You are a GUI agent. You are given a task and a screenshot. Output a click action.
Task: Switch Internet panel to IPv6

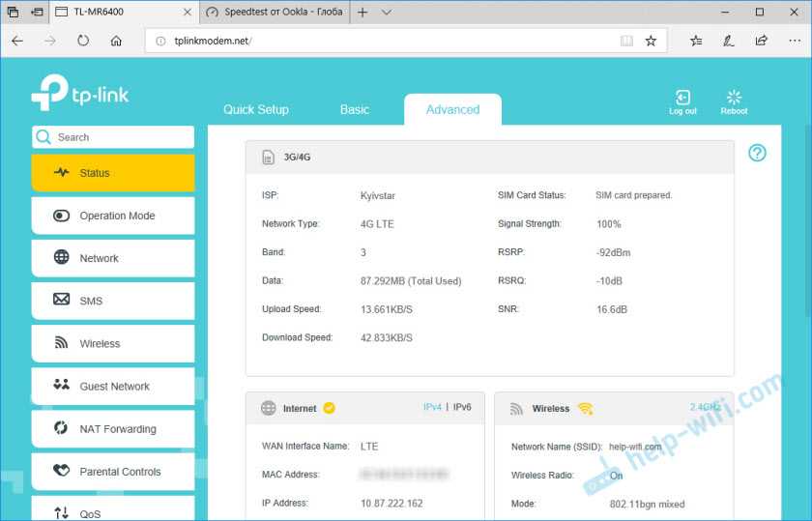point(462,407)
